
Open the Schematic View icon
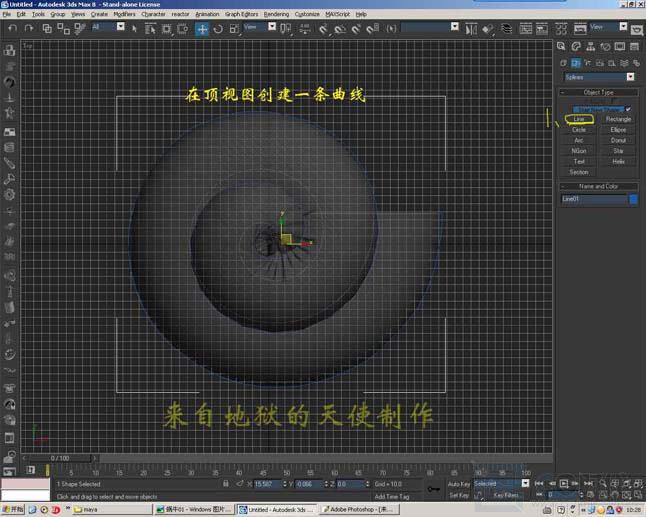tap(542, 29)
